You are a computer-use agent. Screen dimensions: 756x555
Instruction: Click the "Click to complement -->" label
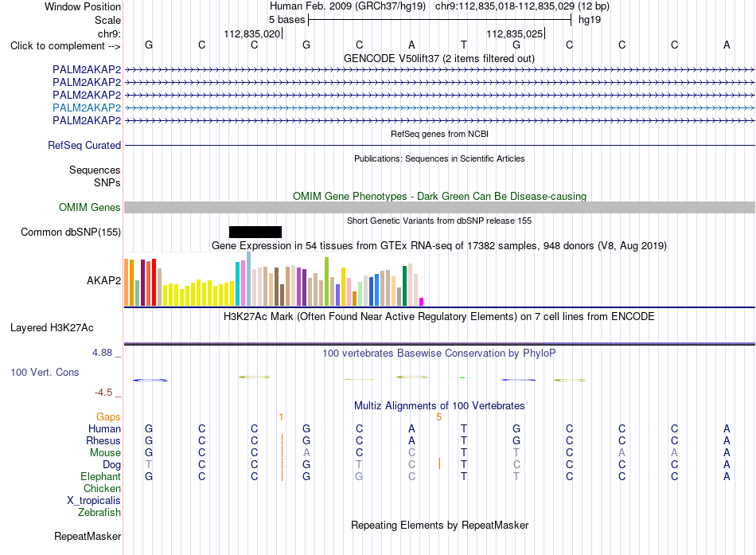click(x=65, y=46)
